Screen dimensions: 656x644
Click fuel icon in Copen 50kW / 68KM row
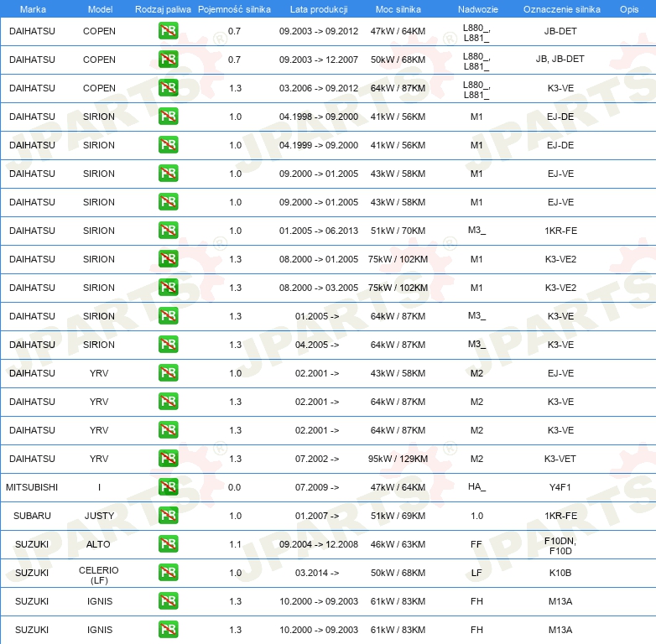point(168,60)
